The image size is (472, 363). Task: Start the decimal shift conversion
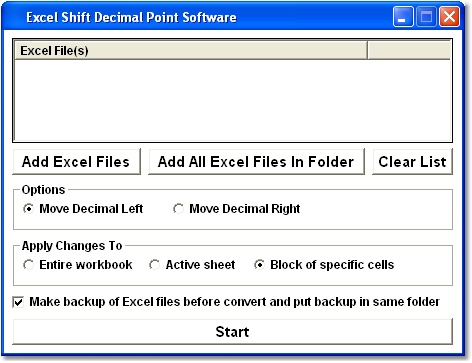[x=232, y=332]
